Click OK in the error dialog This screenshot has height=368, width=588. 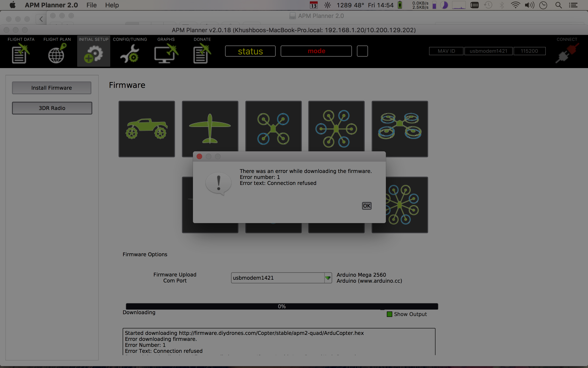(366, 206)
